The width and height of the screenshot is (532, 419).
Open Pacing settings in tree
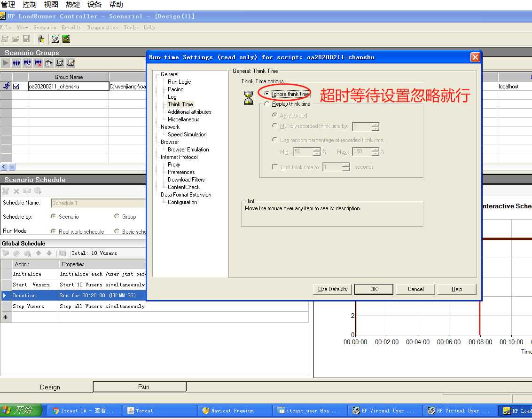pos(175,89)
